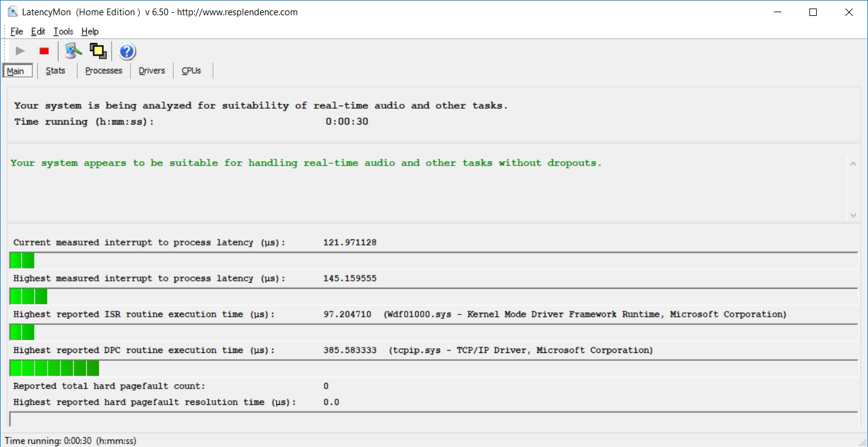Click the scroll up arrow in message box
Image resolution: width=868 pixels, height=447 pixels.
pos(853,163)
